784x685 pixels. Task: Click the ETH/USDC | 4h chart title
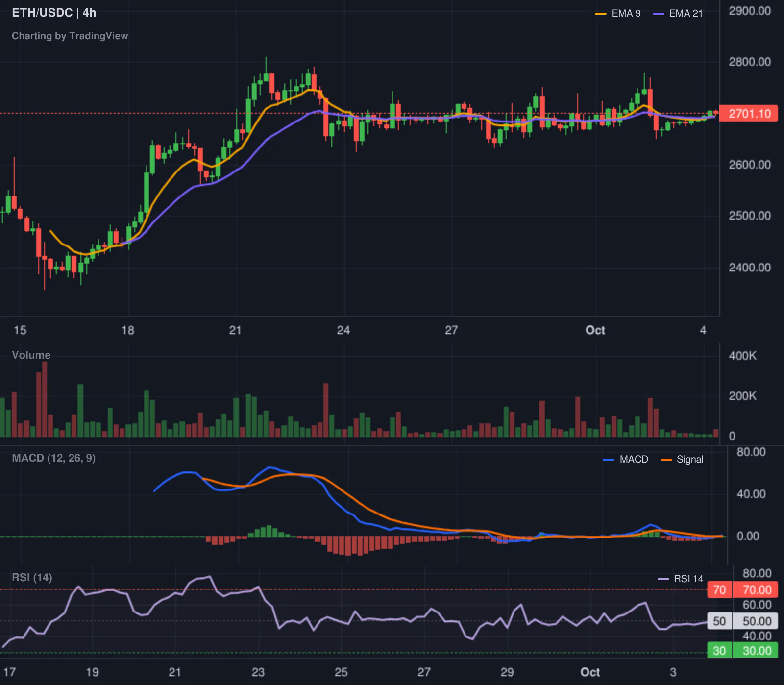[x=54, y=13]
